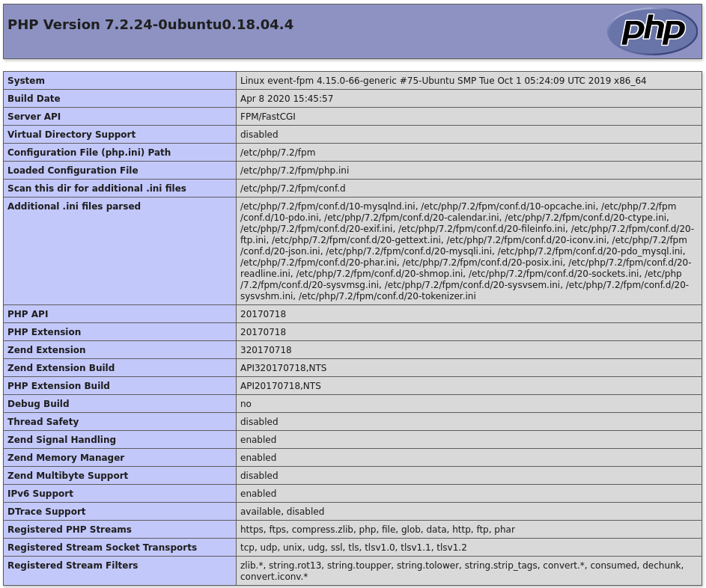Click the list of parsed .ini files
This screenshot has height=588, width=706.
[x=466, y=251]
